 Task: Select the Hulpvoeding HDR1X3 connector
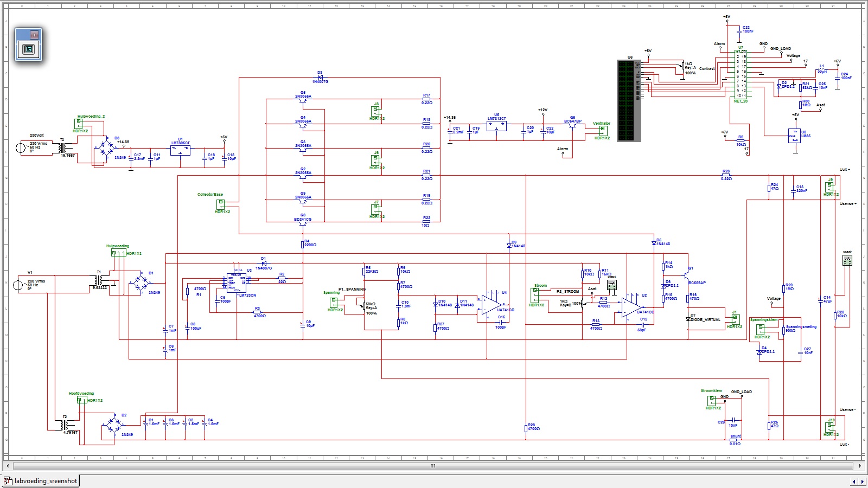119,253
